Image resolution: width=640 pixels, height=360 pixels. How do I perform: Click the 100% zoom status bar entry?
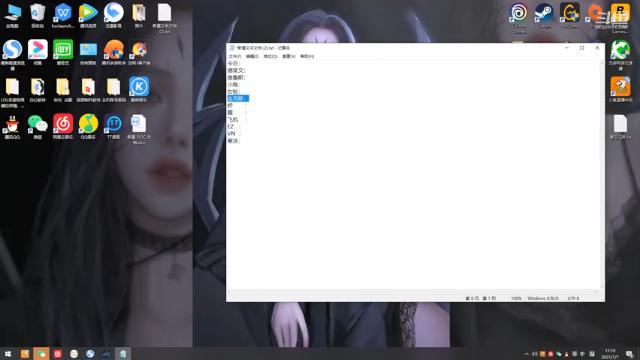click(x=516, y=298)
